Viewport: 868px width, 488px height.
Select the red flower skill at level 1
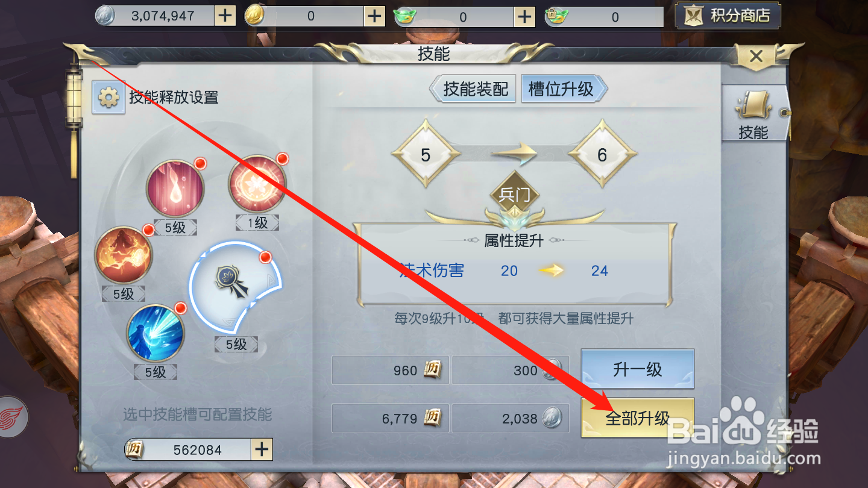257,184
